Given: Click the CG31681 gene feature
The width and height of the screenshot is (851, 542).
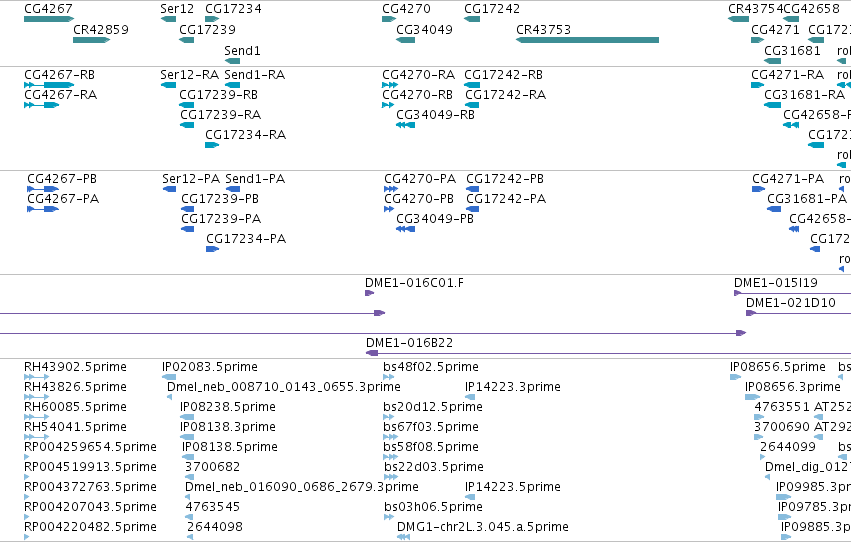Looking at the screenshot, I should click(x=772, y=61).
